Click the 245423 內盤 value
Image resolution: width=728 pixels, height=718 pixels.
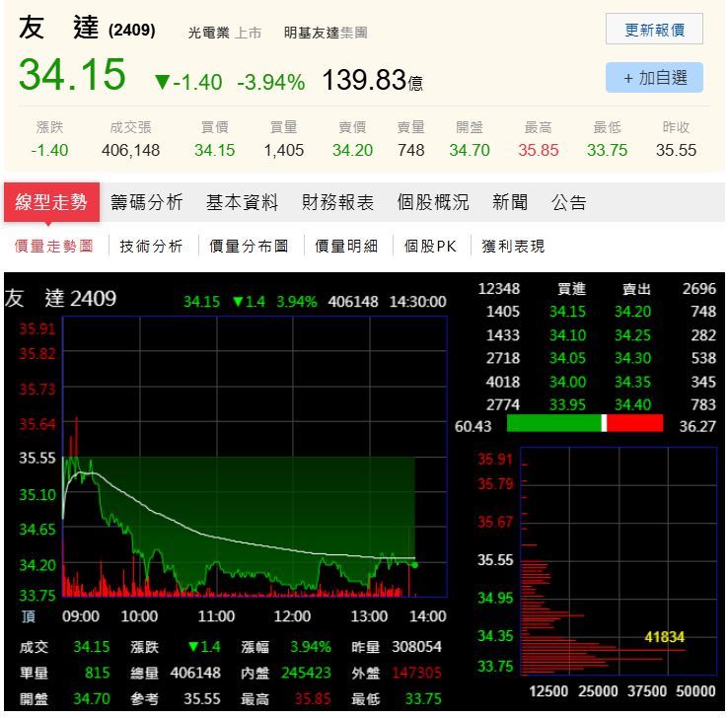[x=306, y=673]
